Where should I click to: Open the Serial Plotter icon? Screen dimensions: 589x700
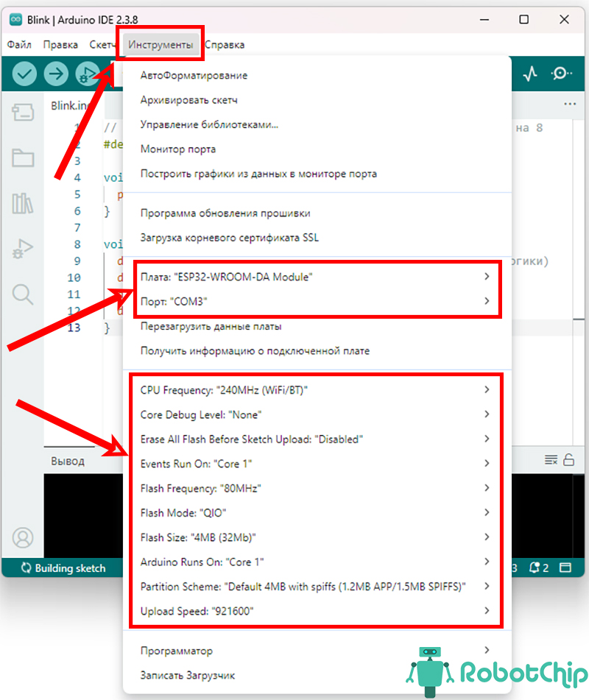pyautogui.click(x=530, y=74)
